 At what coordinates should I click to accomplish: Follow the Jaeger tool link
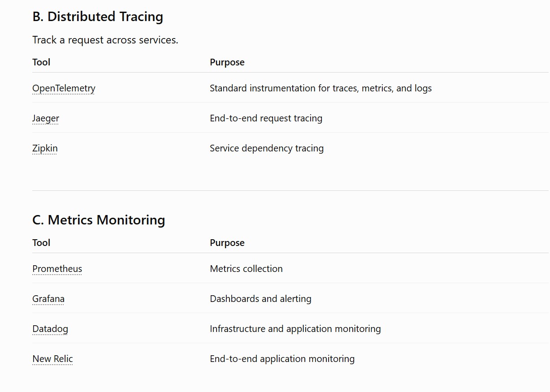point(46,118)
